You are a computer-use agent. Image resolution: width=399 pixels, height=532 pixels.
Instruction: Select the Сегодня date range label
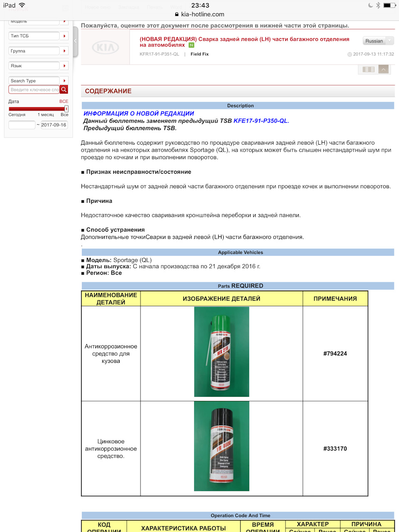click(x=17, y=115)
